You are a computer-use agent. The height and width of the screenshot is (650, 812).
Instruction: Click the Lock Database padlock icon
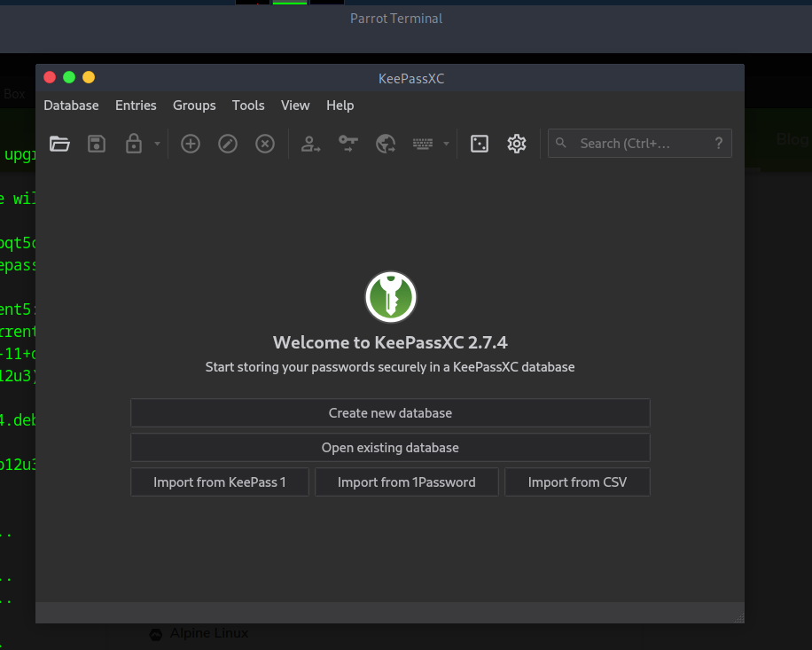pyautogui.click(x=134, y=144)
